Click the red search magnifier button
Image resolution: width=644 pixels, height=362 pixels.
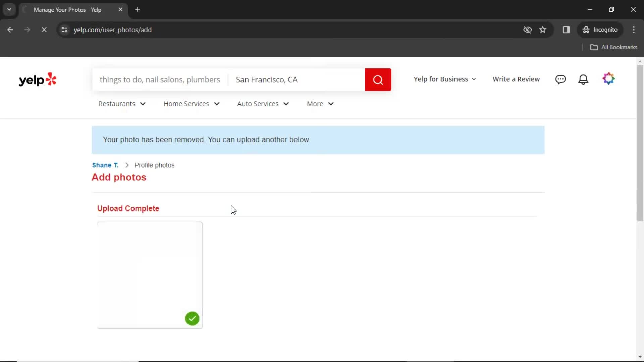click(x=378, y=80)
